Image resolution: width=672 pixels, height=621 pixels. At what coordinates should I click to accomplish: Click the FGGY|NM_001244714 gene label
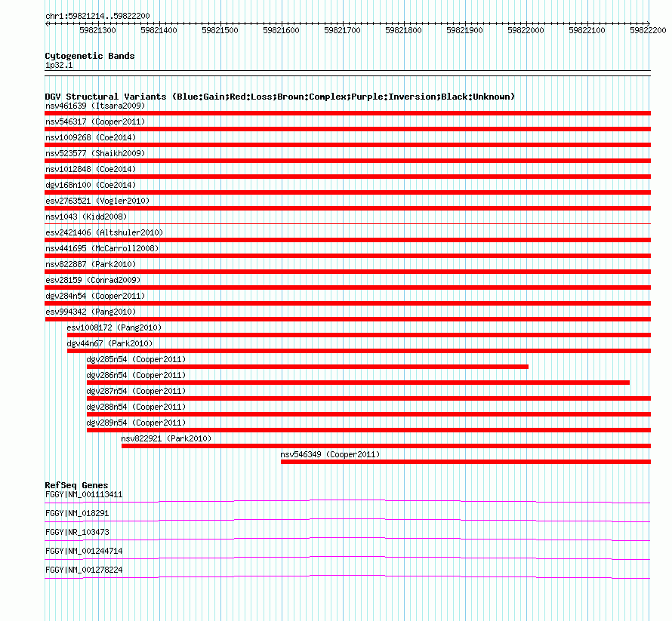[84, 551]
